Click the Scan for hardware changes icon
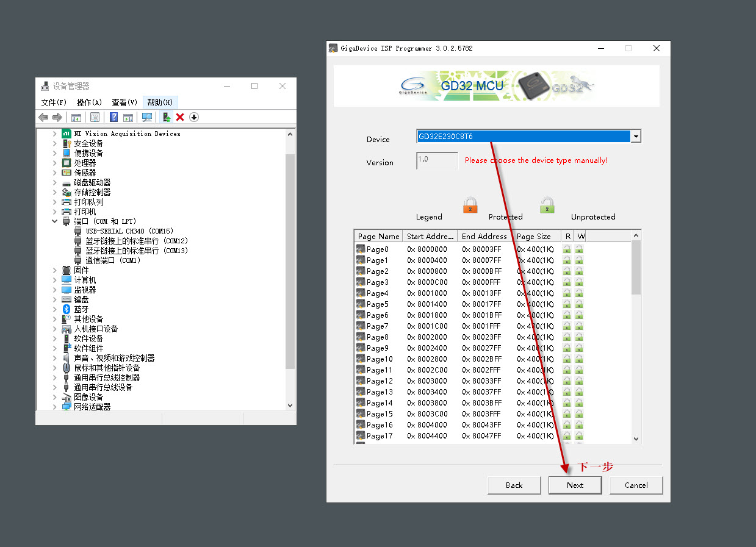This screenshot has width=756, height=547. coord(147,117)
